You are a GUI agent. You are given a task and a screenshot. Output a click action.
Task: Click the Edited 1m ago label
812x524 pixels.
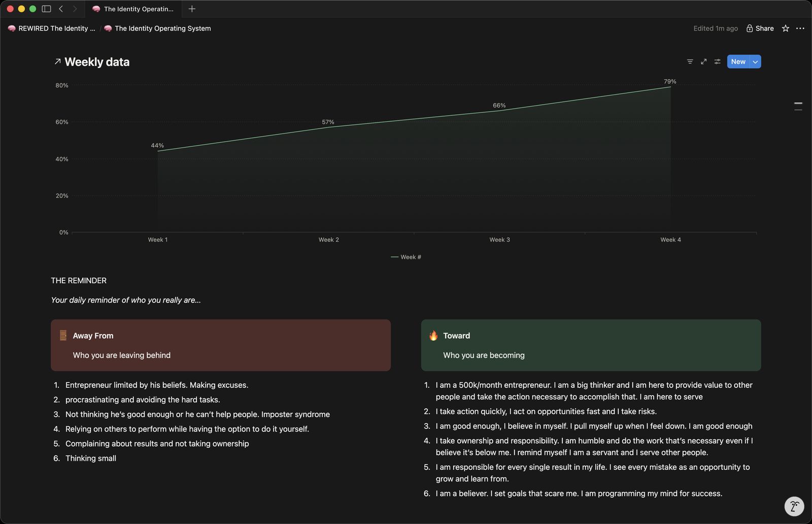tap(716, 28)
